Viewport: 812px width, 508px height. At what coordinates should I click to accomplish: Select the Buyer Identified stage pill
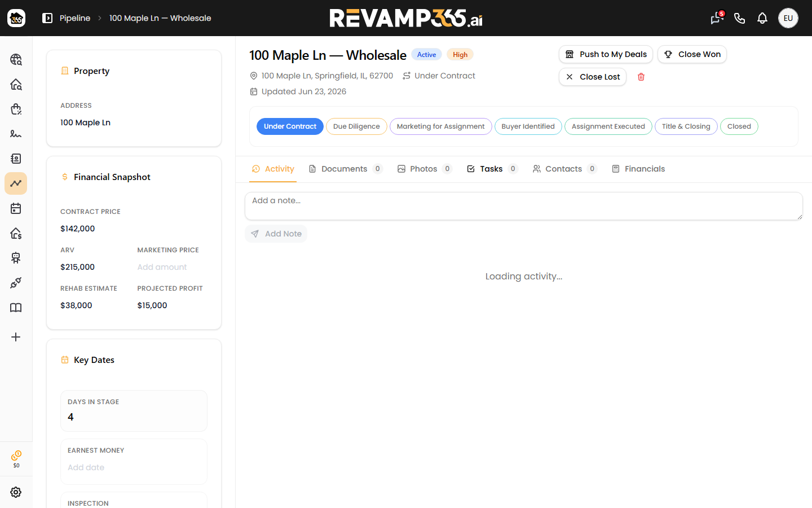click(x=528, y=126)
